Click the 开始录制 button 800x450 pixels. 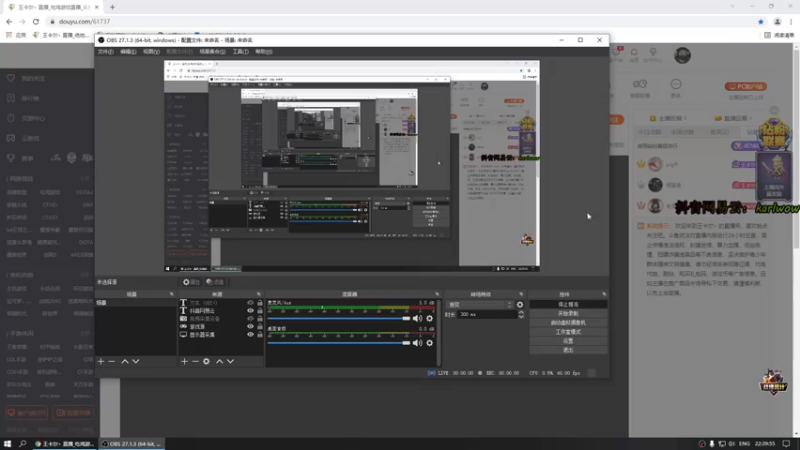(x=568, y=313)
